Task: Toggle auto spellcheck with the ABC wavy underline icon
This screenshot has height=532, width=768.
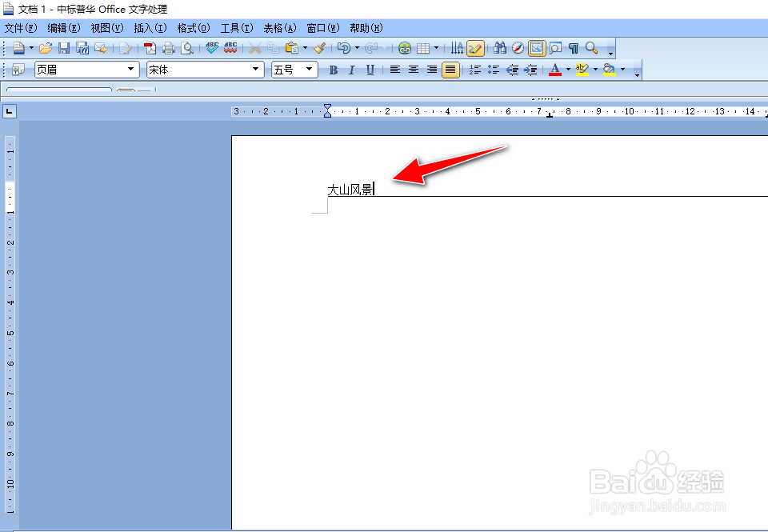Action: tap(230, 48)
